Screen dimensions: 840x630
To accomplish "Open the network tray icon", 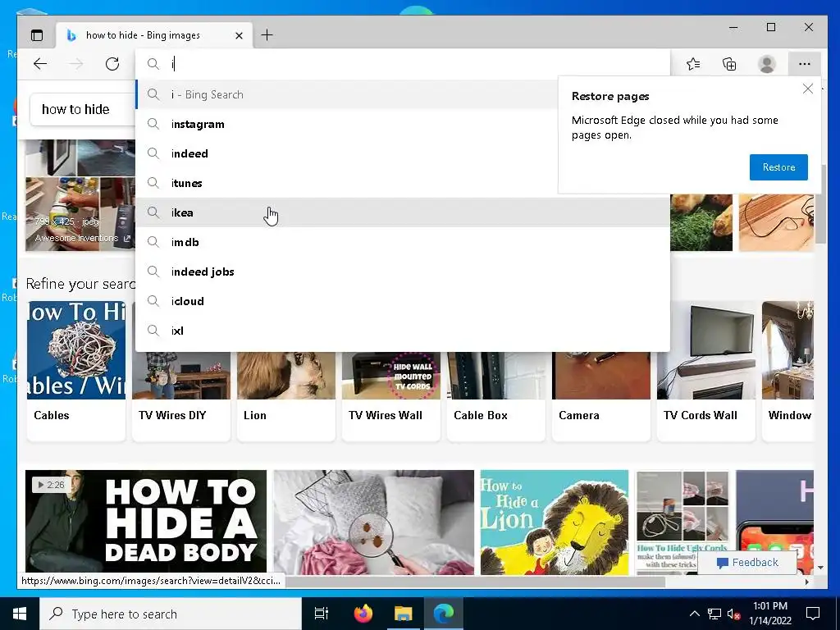I will pos(714,614).
